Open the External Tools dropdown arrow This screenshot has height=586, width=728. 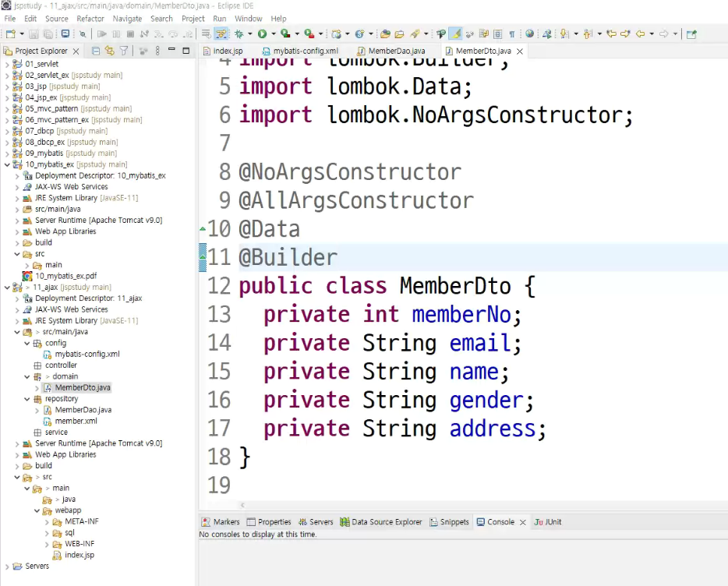(x=320, y=34)
